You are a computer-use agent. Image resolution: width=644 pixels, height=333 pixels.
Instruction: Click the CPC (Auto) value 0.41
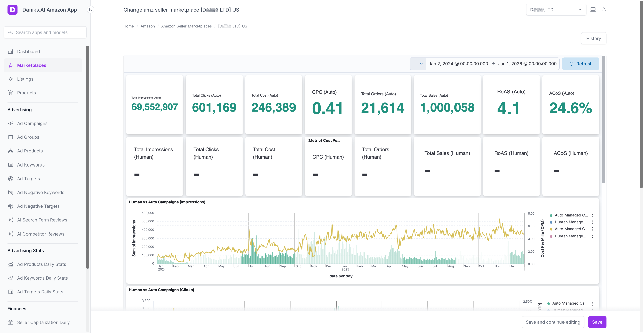pos(328,108)
